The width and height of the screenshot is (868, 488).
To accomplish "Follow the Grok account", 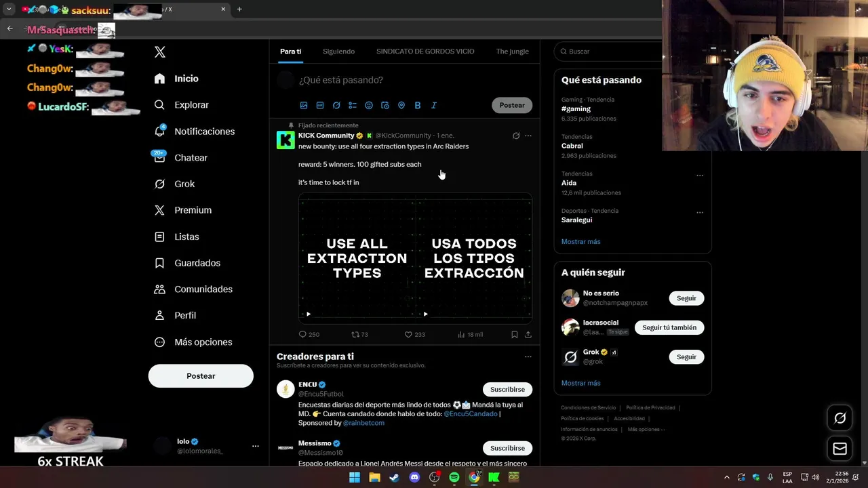I will (x=686, y=357).
